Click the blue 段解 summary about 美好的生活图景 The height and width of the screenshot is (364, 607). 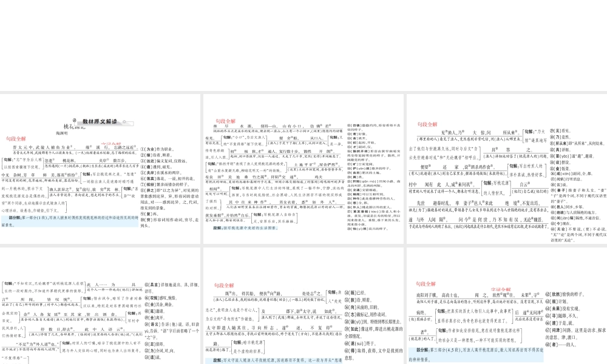(x=245, y=228)
